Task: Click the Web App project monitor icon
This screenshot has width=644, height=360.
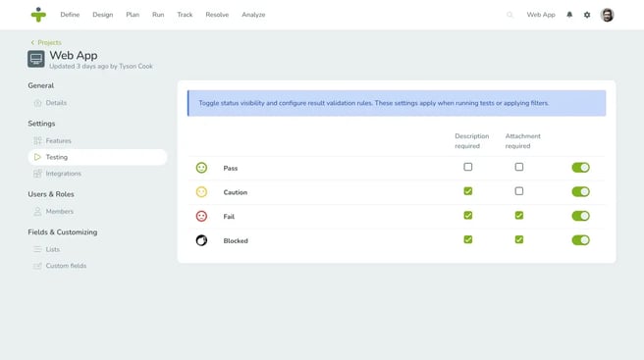Action: pos(36,59)
